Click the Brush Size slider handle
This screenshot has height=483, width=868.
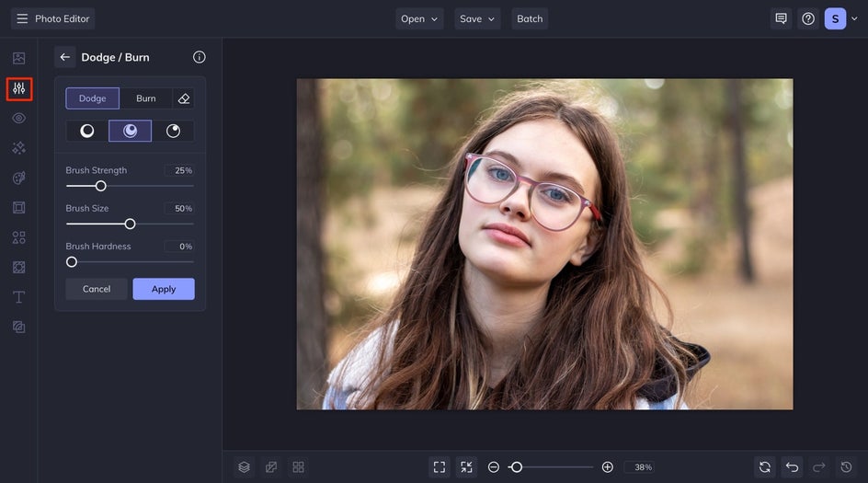click(x=130, y=224)
